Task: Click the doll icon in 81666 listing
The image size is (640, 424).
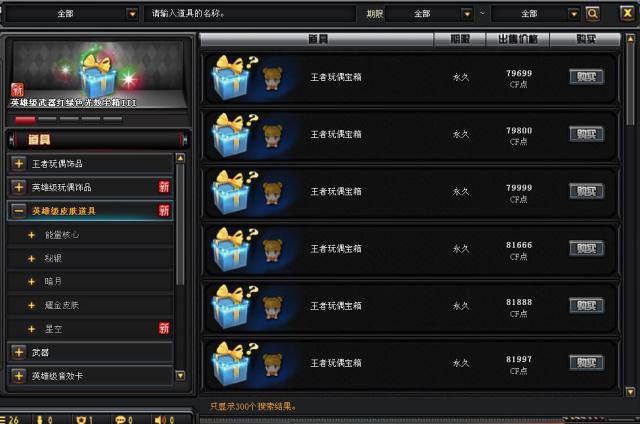Action: point(273,250)
